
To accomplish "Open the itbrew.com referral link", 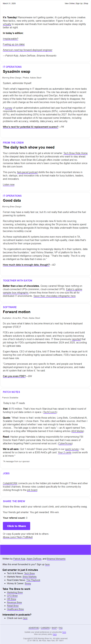I will 18,537.
